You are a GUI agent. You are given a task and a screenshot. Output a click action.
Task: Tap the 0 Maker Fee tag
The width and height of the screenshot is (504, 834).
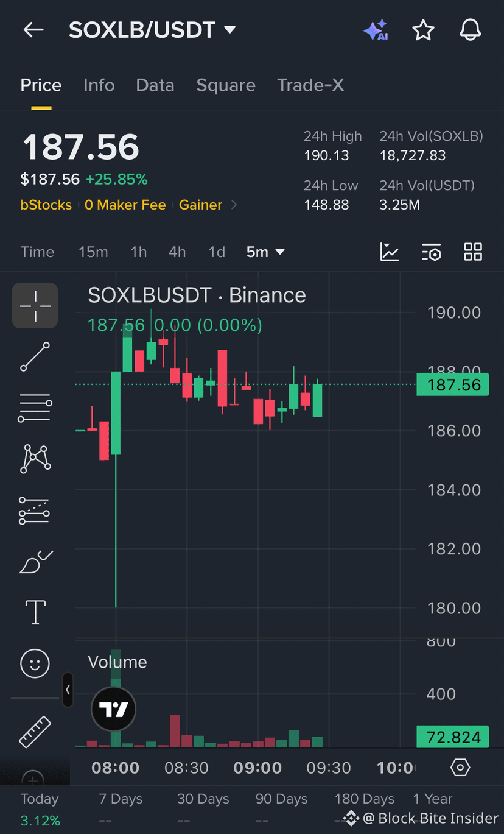point(125,205)
